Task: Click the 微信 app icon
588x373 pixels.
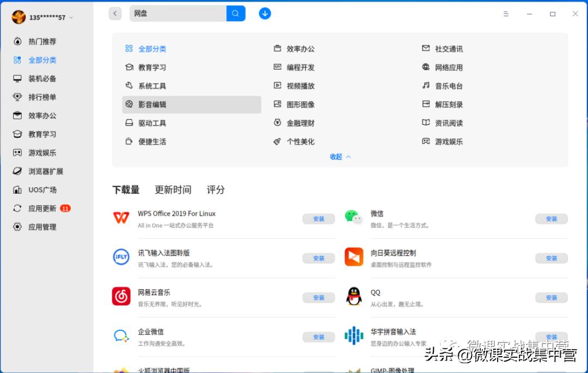Action: 354,218
